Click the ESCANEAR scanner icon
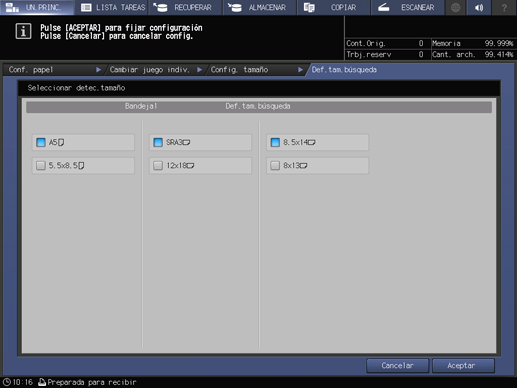Viewport: 517px width, 388px height. pyautogui.click(x=384, y=7)
